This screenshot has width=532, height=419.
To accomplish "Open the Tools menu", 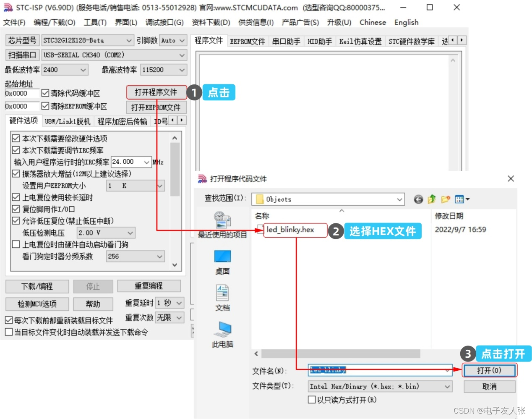I will (95, 22).
